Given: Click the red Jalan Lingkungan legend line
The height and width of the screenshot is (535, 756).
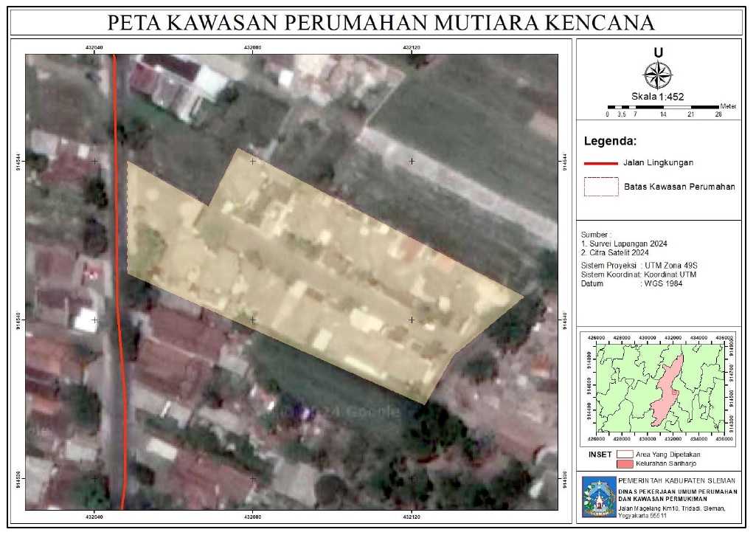Looking at the screenshot, I should pos(601,164).
